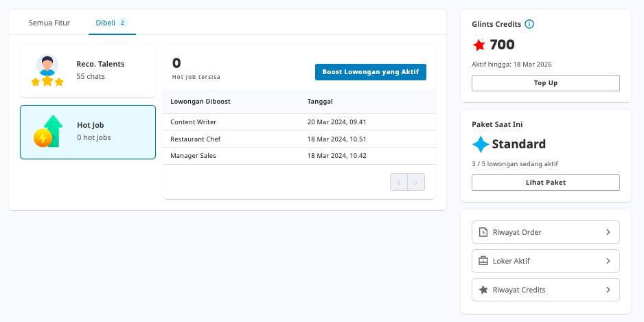Click the Glints Credits heading
This screenshot has width=644, height=322.
(496, 24)
